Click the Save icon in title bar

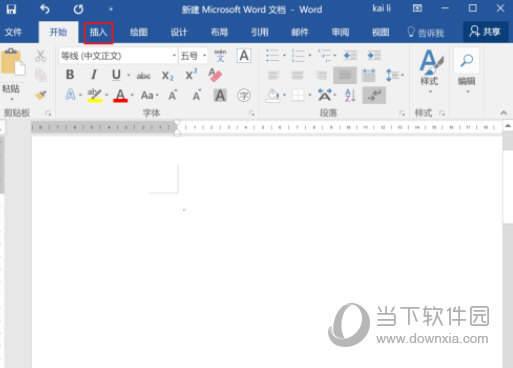pos(11,9)
